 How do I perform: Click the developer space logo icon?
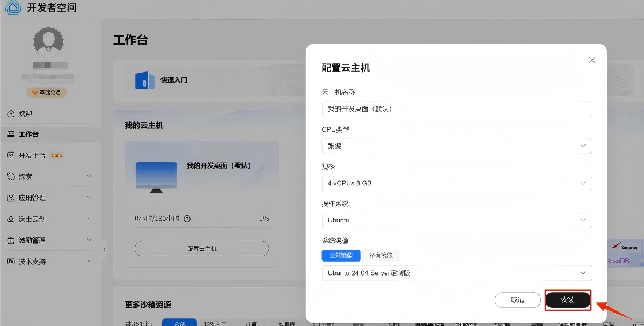(13, 8)
